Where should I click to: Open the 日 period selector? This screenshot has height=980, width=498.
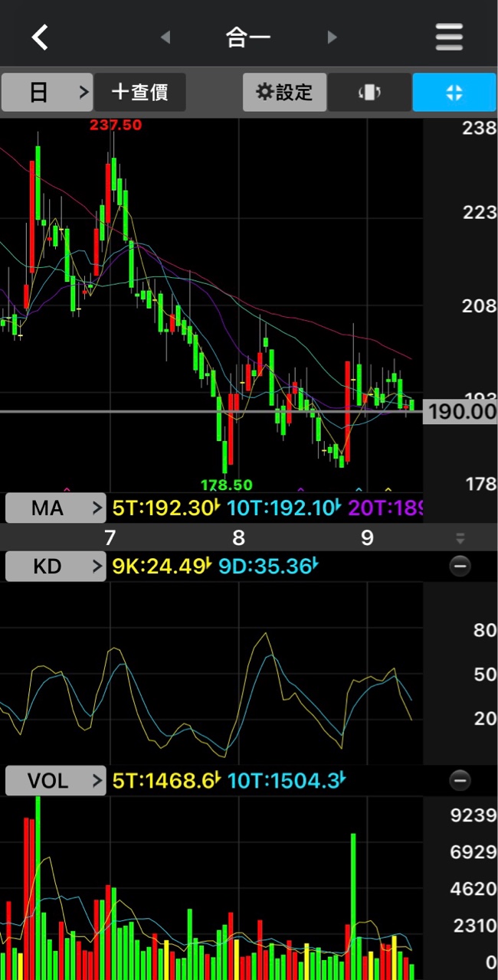pos(47,93)
